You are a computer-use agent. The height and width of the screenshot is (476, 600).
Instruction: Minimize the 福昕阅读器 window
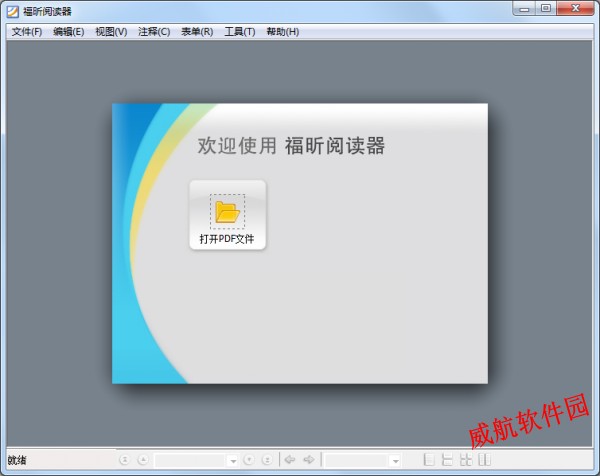pyautogui.click(x=524, y=8)
